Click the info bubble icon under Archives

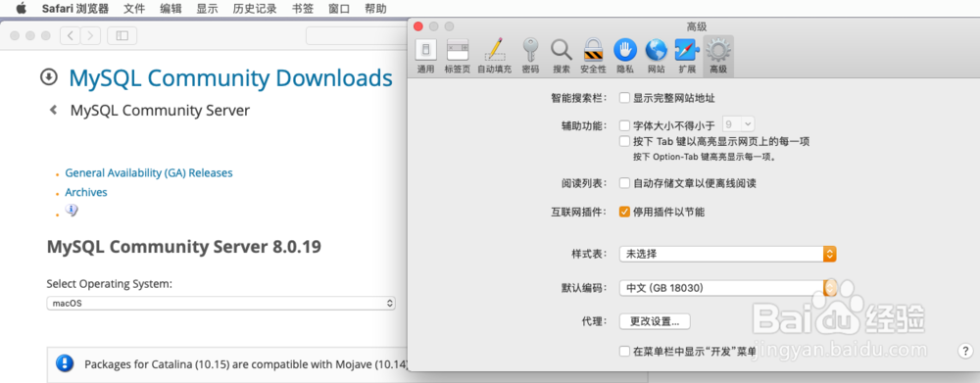(x=72, y=211)
